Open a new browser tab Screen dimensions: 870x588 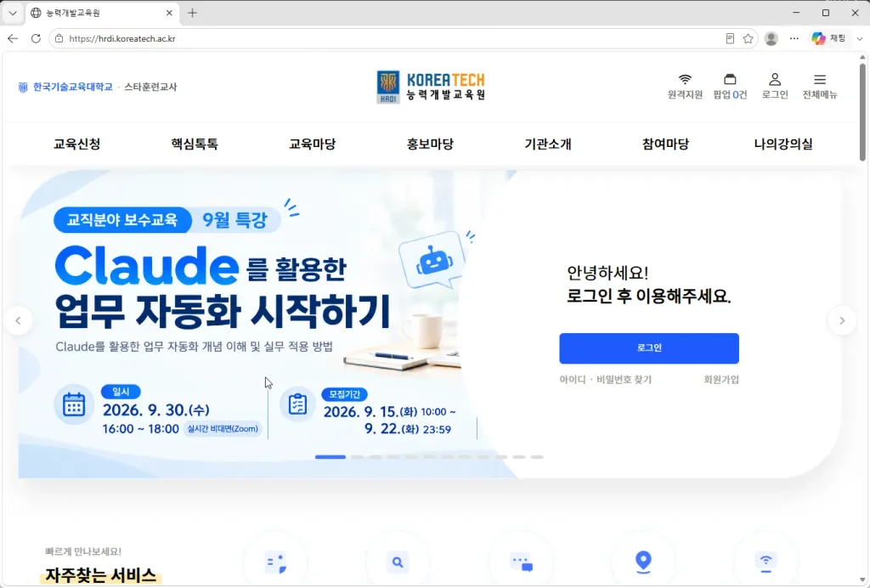click(x=192, y=13)
